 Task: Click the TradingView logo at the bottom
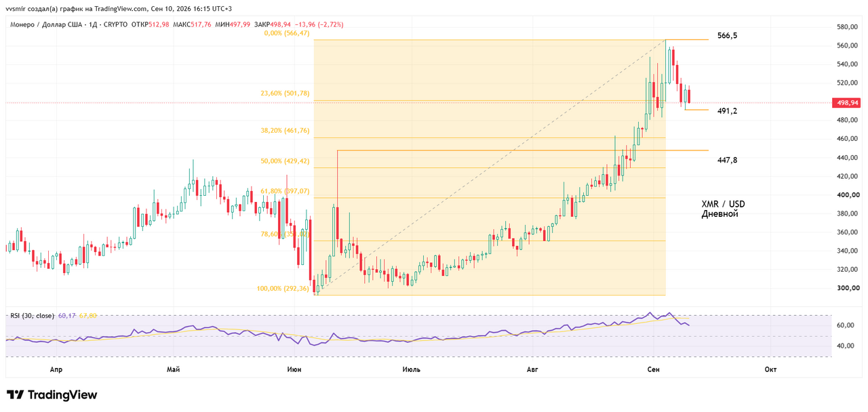click(52, 394)
